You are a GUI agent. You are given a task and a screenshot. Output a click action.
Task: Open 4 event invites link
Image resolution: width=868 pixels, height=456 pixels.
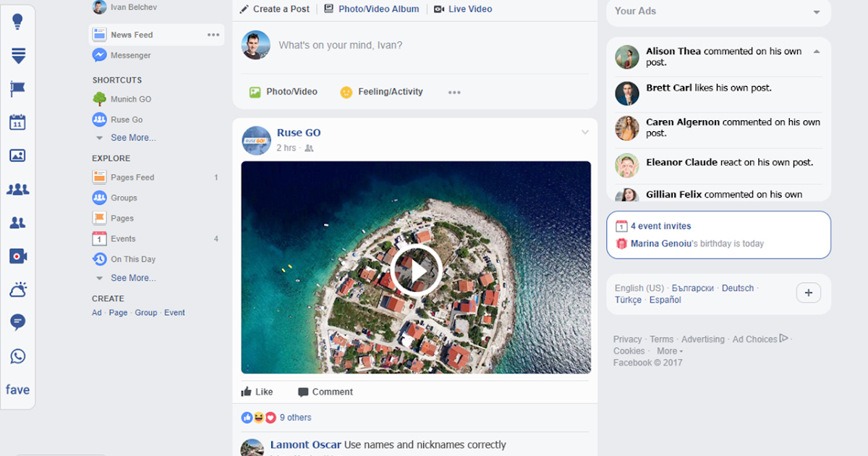pyautogui.click(x=660, y=226)
